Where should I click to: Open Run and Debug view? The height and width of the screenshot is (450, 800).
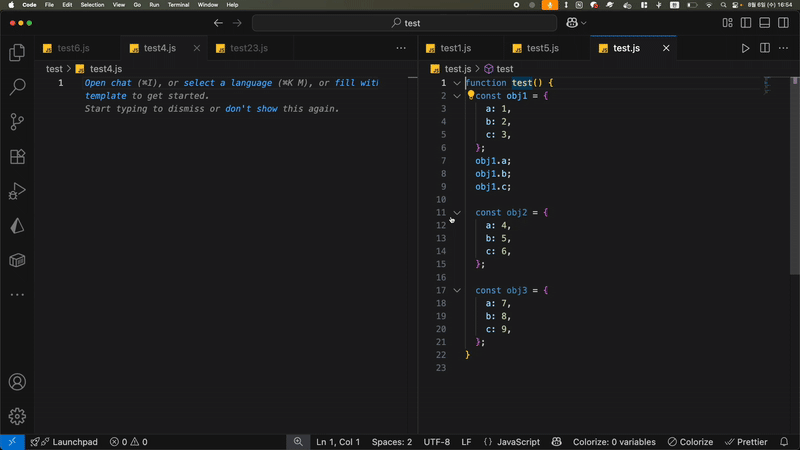[17, 191]
